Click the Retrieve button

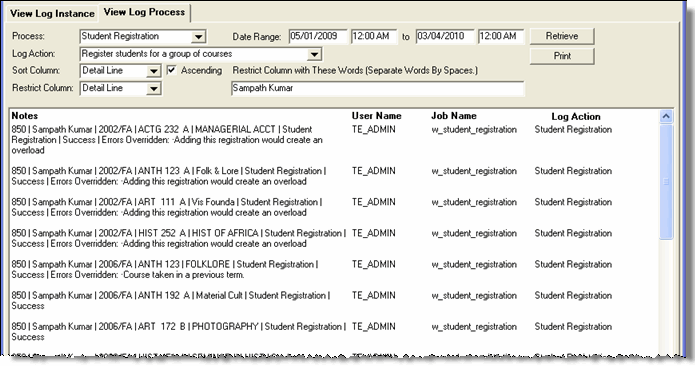tap(562, 36)
